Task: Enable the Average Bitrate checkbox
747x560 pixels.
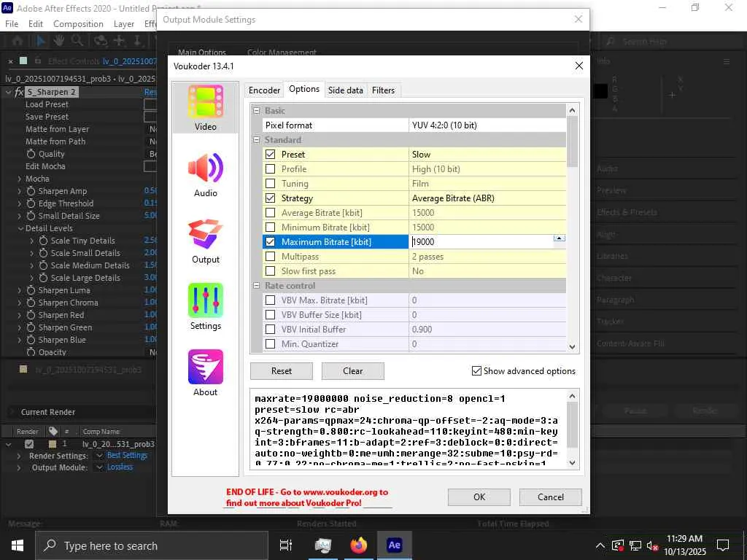Action: (x=270, y=213)
